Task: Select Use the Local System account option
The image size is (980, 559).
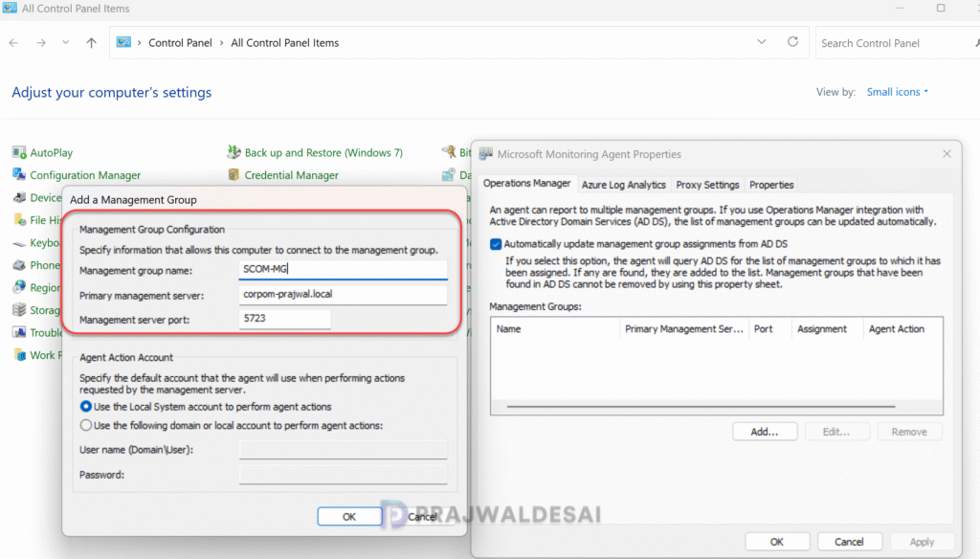Action: point(86,407)
